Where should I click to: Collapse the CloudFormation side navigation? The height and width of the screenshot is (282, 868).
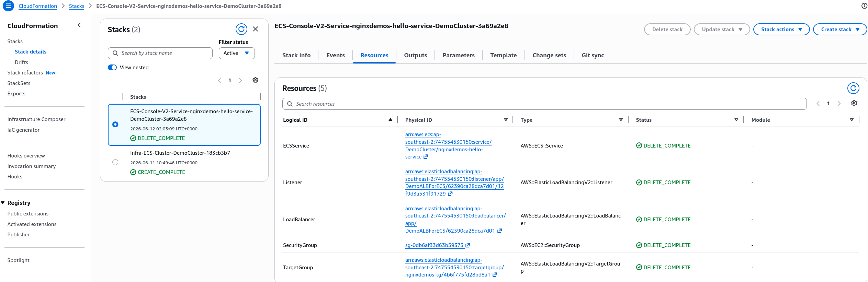coord(79,25)
